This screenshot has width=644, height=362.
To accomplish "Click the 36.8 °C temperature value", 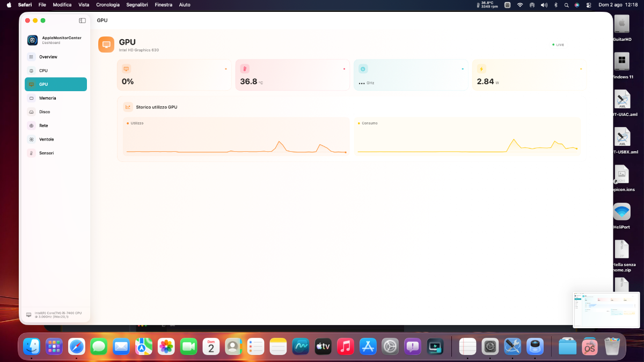I will pos(252,82).
